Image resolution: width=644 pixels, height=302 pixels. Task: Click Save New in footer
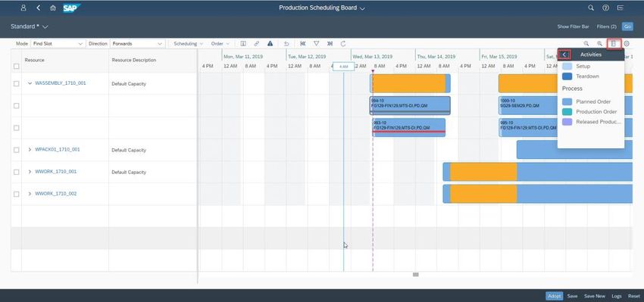(x=595, y=296)
